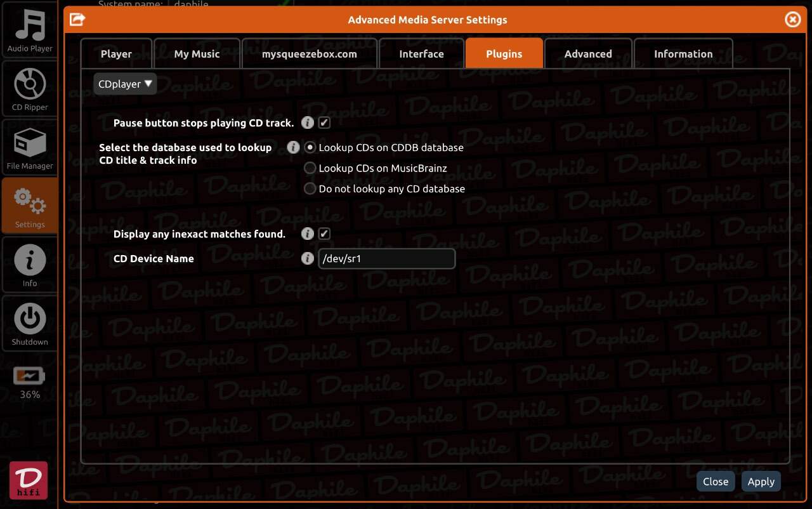Screen dimensions: 812x509
Task: Click the Daphile hifi logo icon
Action: point(29,480)
